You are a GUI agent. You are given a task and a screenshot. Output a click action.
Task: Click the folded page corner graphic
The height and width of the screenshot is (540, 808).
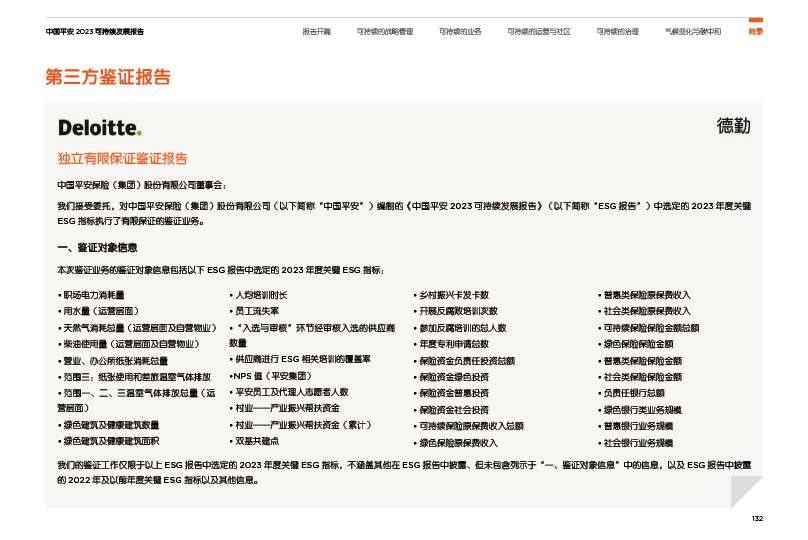pyautogui.click(x=746, y=491)
